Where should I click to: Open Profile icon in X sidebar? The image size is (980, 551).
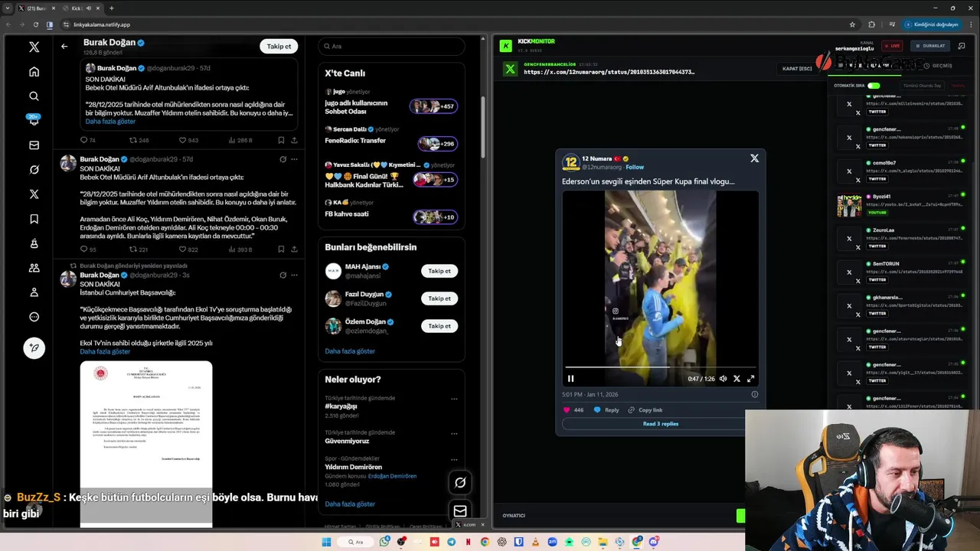click(34, 292)
